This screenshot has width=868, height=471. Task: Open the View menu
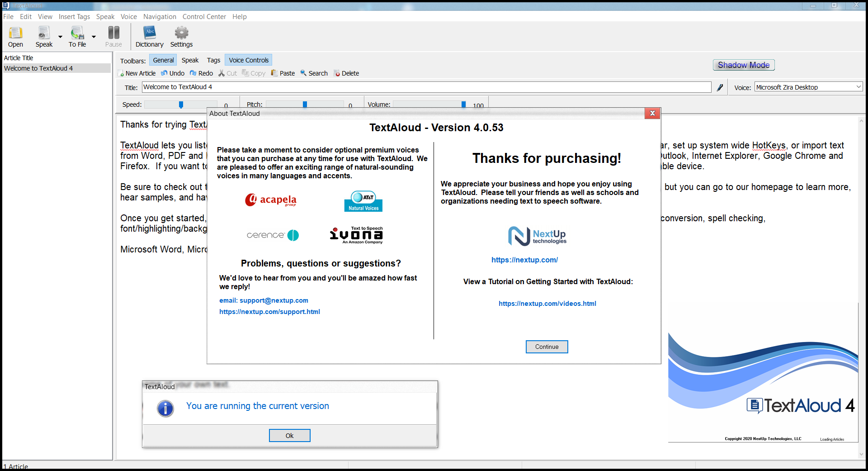(x=45, y=16)
